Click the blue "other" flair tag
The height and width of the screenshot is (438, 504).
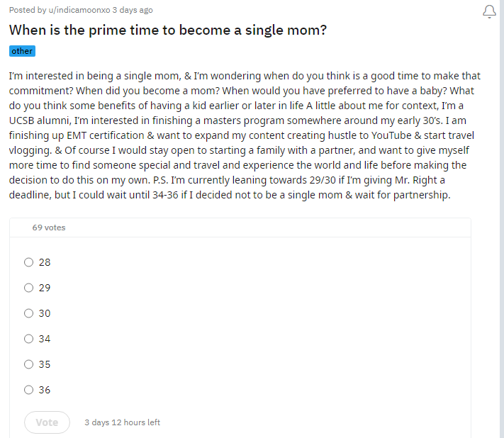coord(22,51)
